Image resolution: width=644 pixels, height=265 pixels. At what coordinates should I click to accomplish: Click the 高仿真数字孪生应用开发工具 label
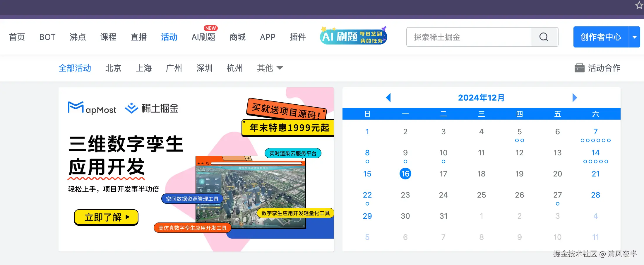(x=192, y=228)
